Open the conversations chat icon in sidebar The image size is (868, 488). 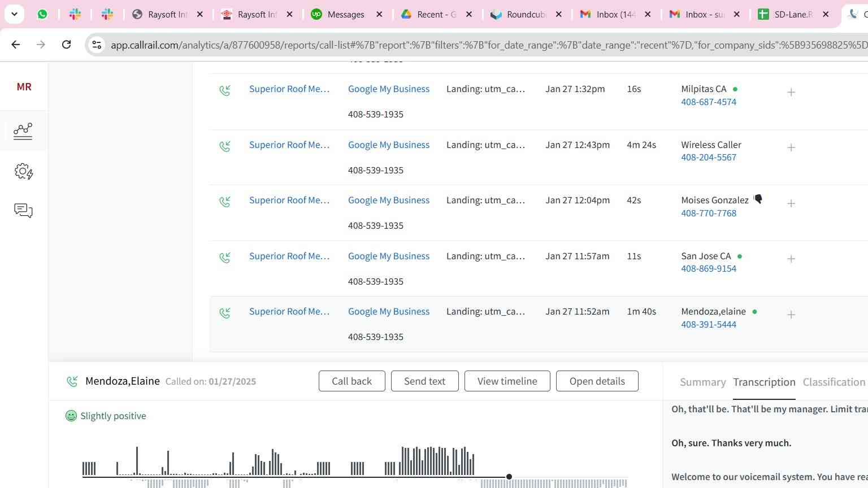(x=23, y=211)
